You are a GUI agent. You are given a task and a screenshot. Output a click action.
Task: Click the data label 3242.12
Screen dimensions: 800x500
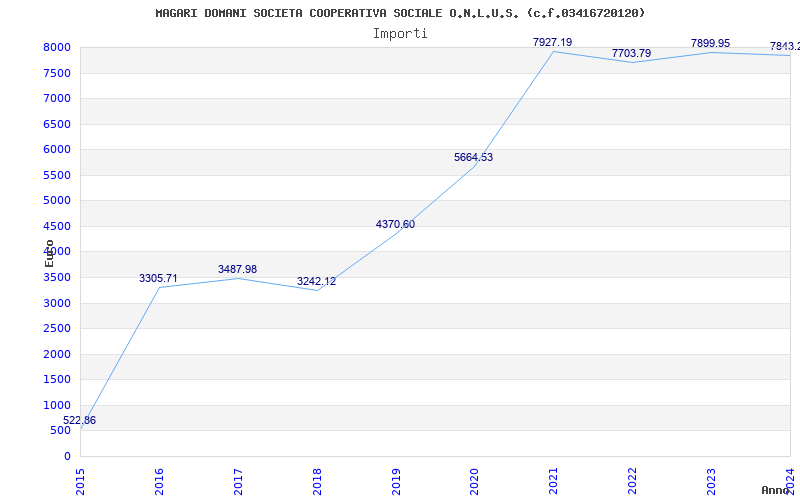click(316, 281)
